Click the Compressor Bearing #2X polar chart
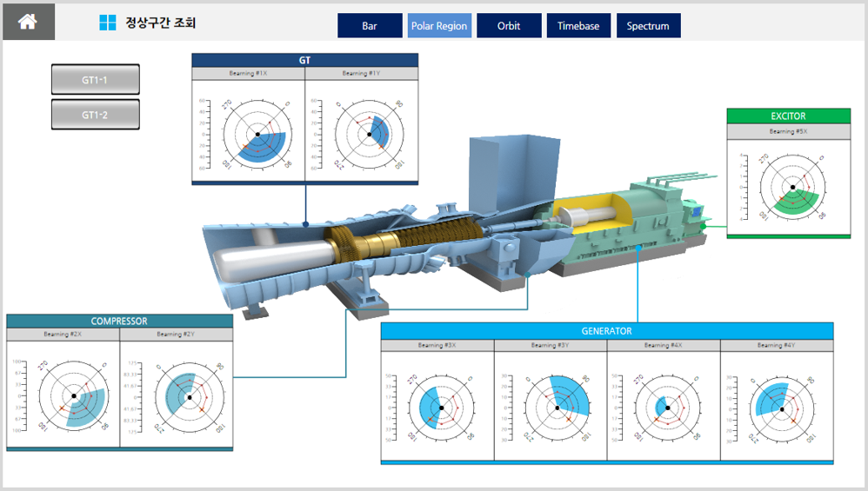Screen dimensions: 868x491 click(x=74, y=396)
